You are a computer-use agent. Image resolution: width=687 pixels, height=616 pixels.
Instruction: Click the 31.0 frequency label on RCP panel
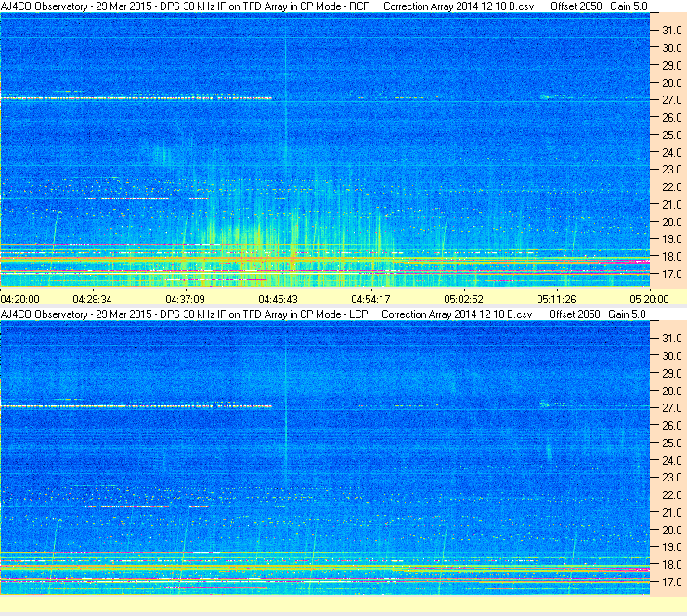[671, 31]
